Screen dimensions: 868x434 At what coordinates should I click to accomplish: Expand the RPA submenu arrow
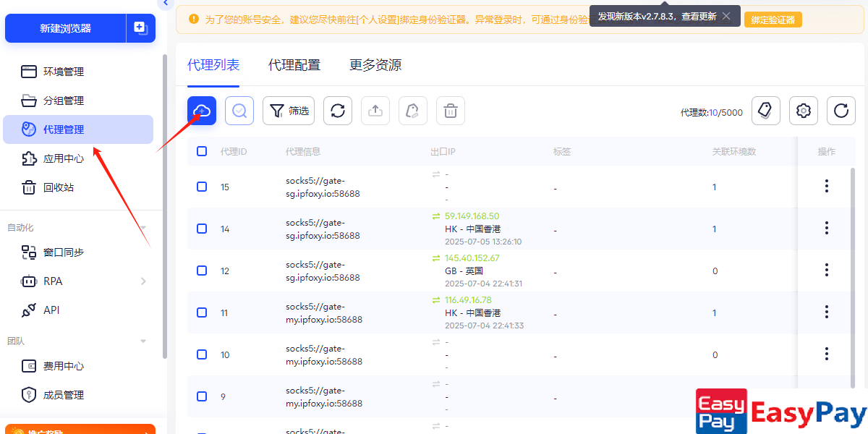click(143, 281)
